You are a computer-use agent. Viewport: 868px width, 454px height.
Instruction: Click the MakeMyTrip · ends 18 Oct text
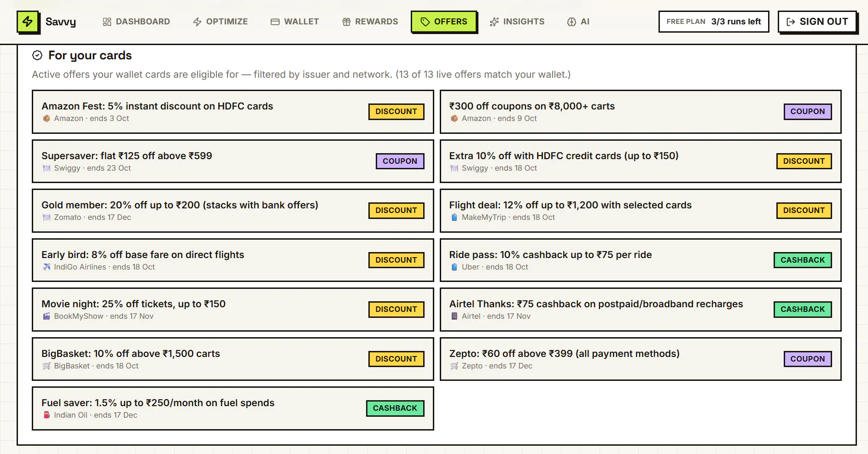click(x=508, y=218)
